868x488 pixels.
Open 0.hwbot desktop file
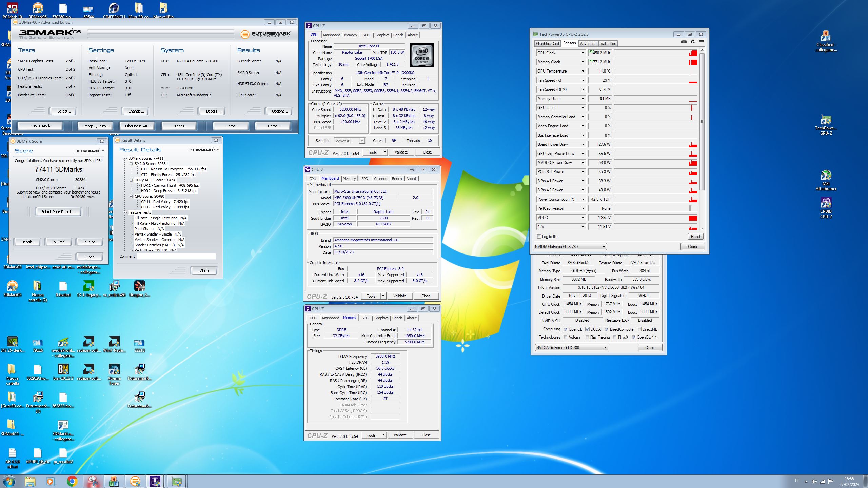(63, 289)
